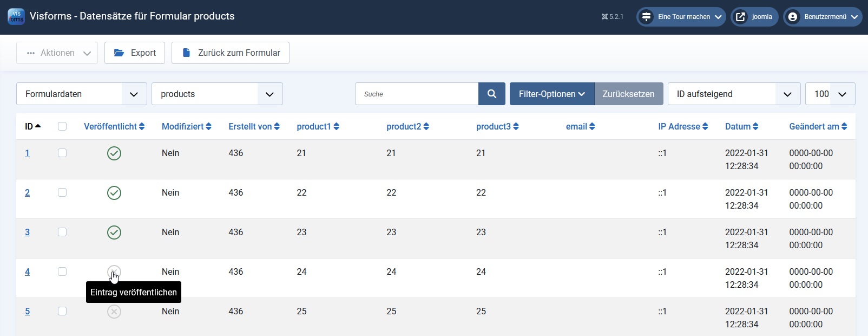Viewport: 868px width, 336px height.
Task: Open the 100 list limit dropdown
Action: [830, 94]
